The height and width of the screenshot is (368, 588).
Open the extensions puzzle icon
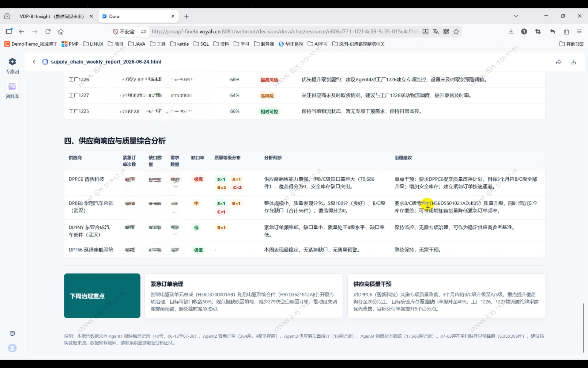coord(566,32)
